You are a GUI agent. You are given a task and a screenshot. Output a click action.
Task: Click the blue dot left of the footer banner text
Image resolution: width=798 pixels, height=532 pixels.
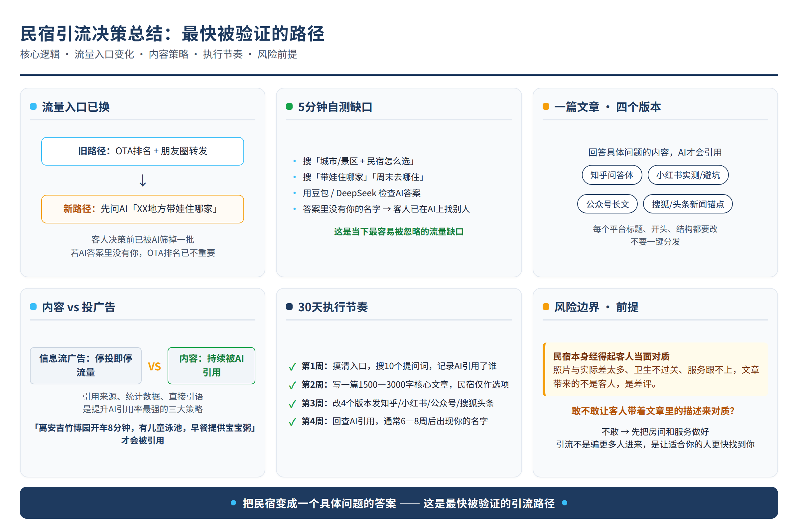[233, 503]
